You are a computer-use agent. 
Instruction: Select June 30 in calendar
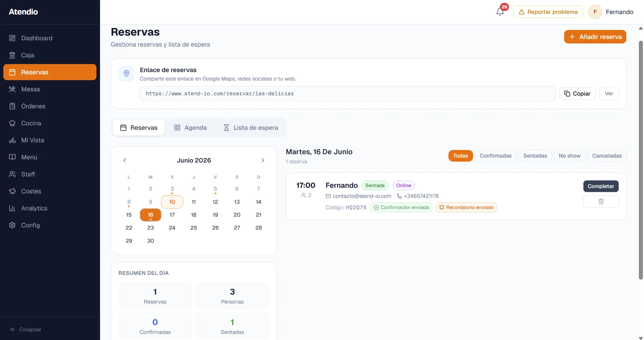coord(150,241)
